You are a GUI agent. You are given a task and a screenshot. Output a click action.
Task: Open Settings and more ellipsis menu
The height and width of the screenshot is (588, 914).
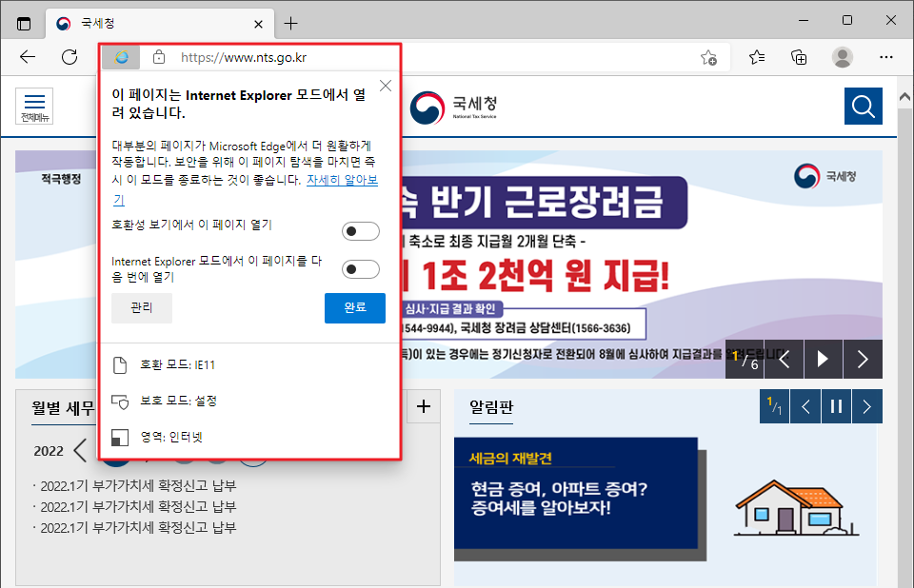click(x=886, y=57)
